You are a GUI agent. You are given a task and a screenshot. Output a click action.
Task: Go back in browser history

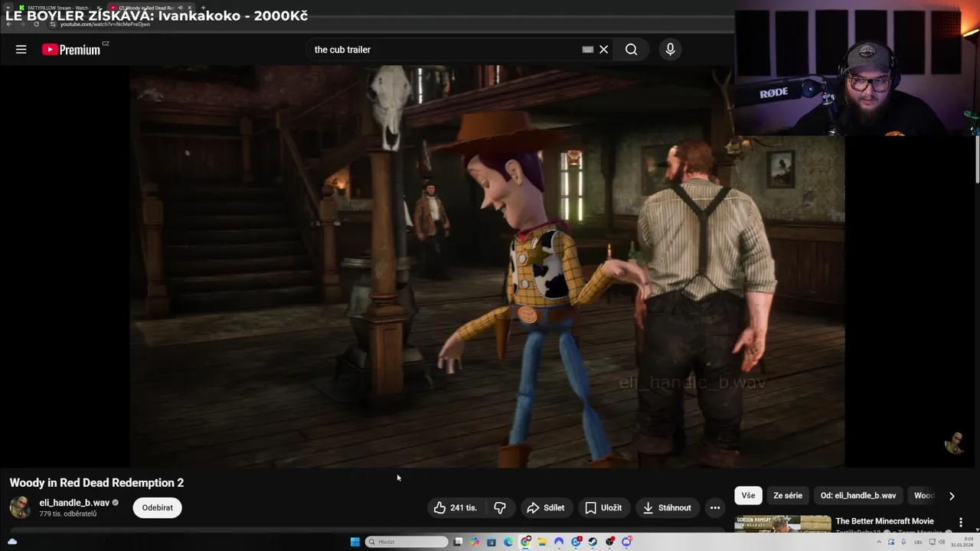(9, 24)
